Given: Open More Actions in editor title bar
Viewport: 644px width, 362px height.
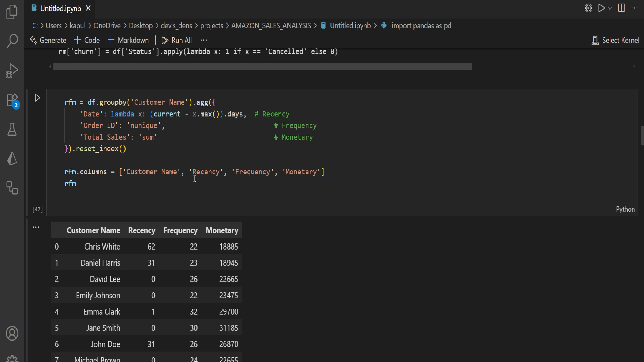Looking at the screenshot, I should click(x=634, y=8).
